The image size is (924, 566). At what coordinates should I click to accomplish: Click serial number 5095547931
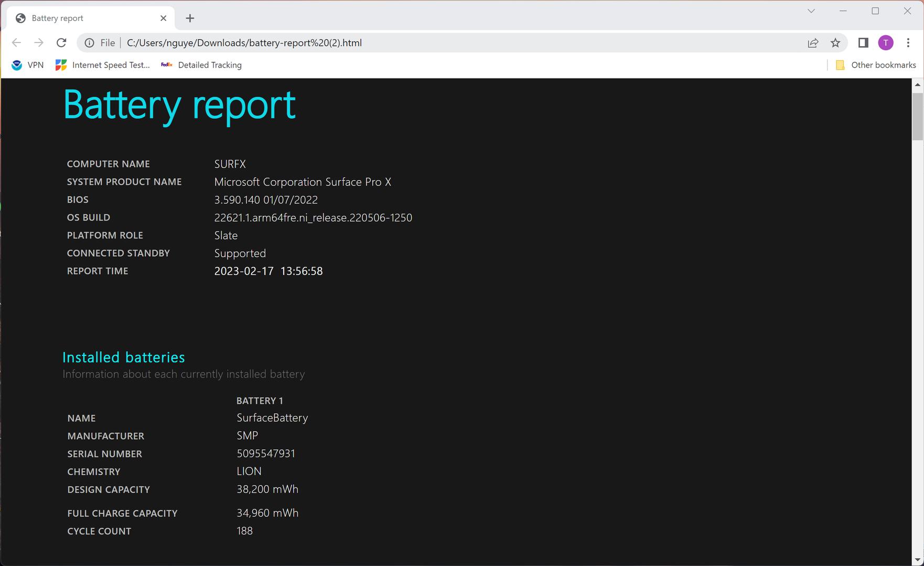point(266,453)
